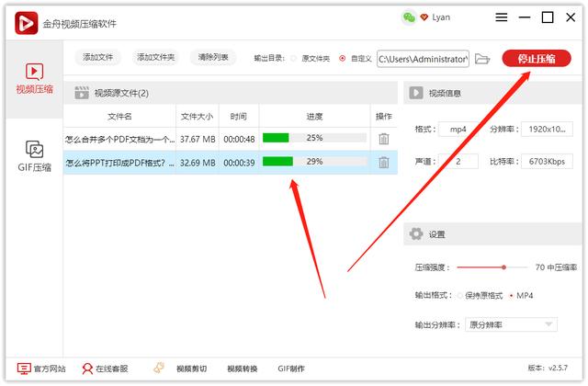Viewport: 588px width, 386px height.
Task: Open the hamburger menu in title bar
Action: [501, 17]
